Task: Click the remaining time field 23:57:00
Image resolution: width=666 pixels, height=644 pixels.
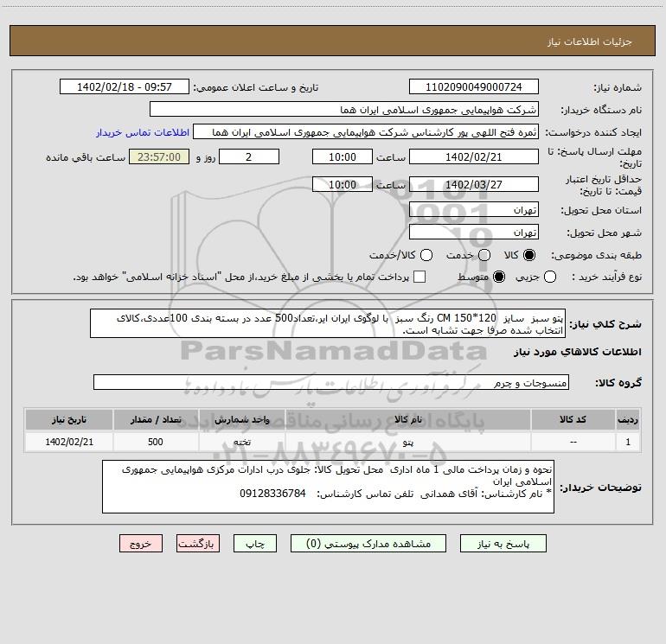Action: (159, 156)
